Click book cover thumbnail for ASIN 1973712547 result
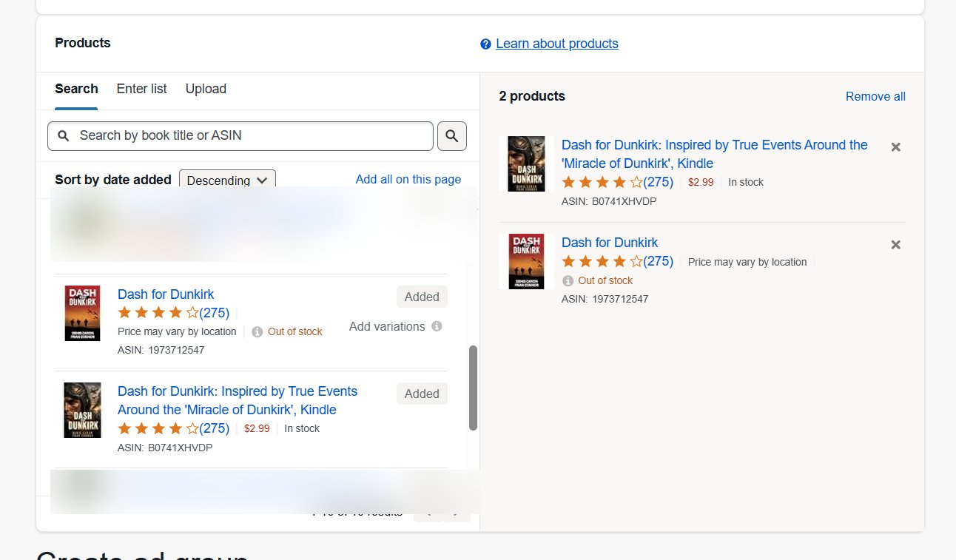This screenshot has width=956, height=560. pos(82,313)
